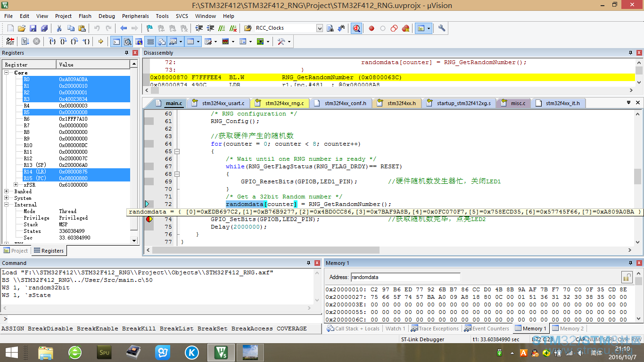Open the Windows Start button
The height and width of the screenshot is (362, 644).
tap(11, 352)
